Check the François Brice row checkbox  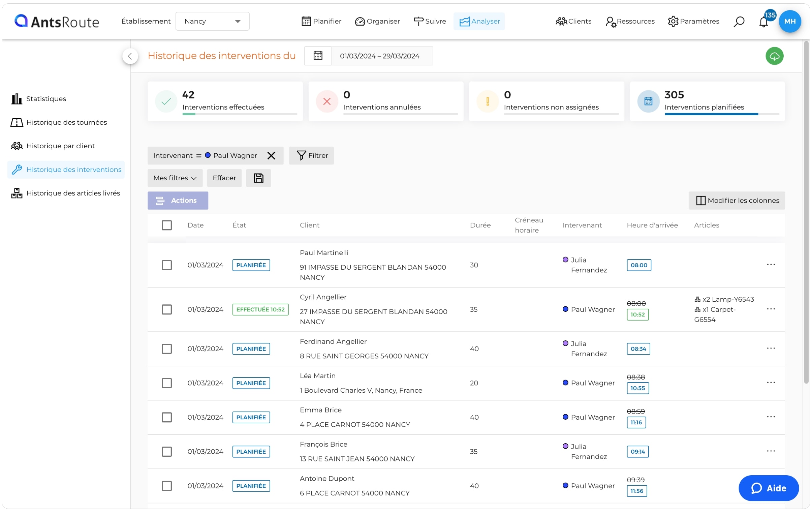tap(166, 452)
